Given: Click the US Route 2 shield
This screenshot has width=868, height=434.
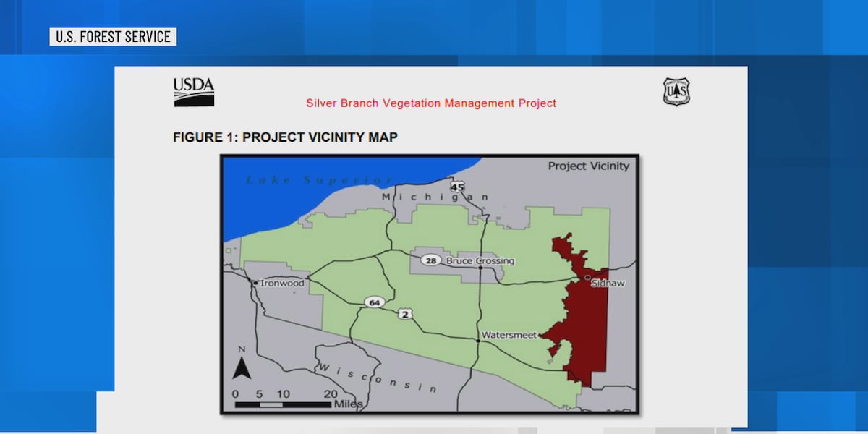Looking at the screenshot, I should (x=405, y=313).
